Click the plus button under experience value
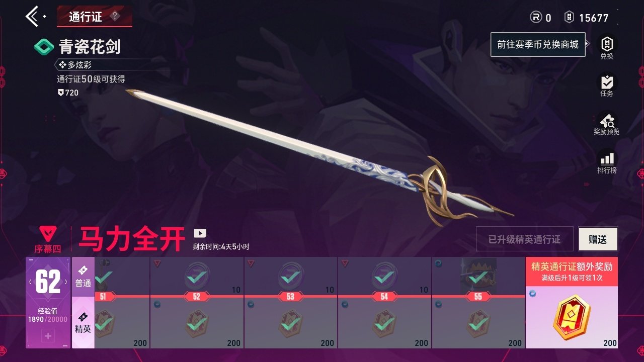The image size is (644, 362). pyautogui.click(x=48, y=336)
